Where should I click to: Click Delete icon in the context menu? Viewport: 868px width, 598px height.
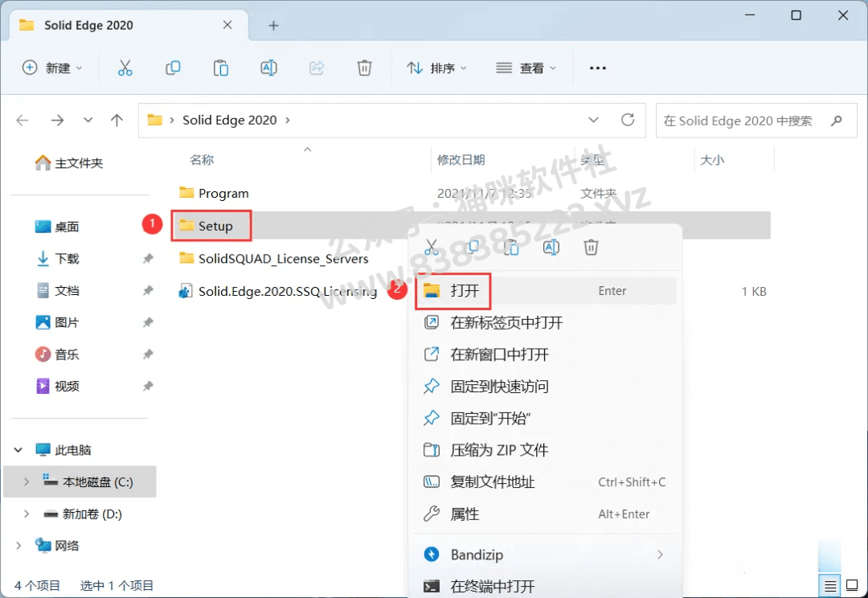tap(592, 247)
